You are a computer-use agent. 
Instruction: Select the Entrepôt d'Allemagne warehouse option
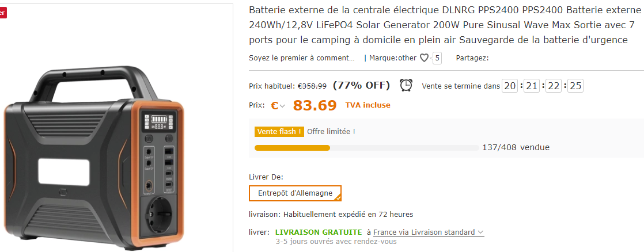[295, 193]
